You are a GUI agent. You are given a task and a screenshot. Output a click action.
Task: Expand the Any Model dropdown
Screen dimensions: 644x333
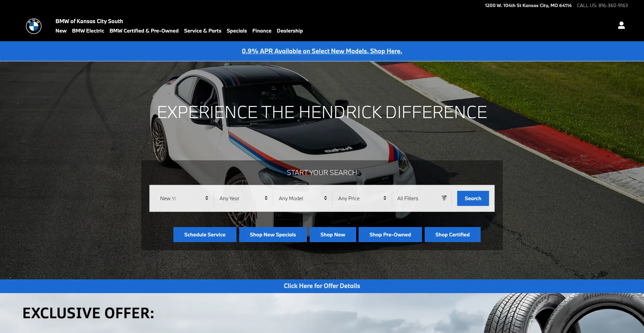coord(303,198)
